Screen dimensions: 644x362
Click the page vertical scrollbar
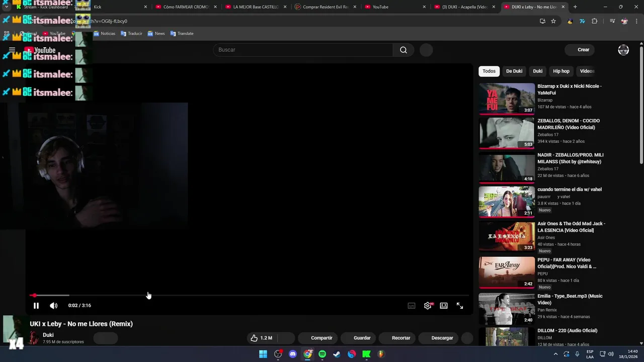(641, 104)
